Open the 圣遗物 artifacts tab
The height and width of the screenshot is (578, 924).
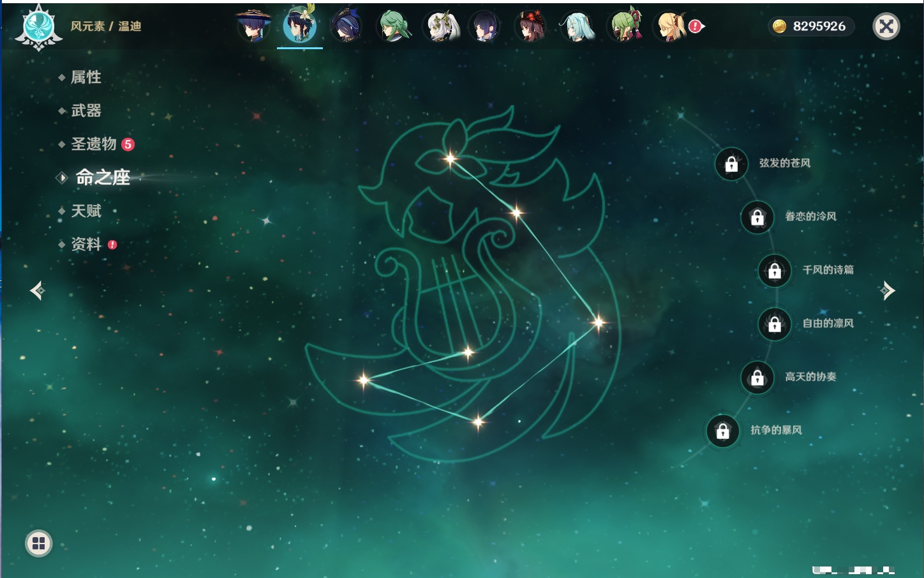click(94, 144)
